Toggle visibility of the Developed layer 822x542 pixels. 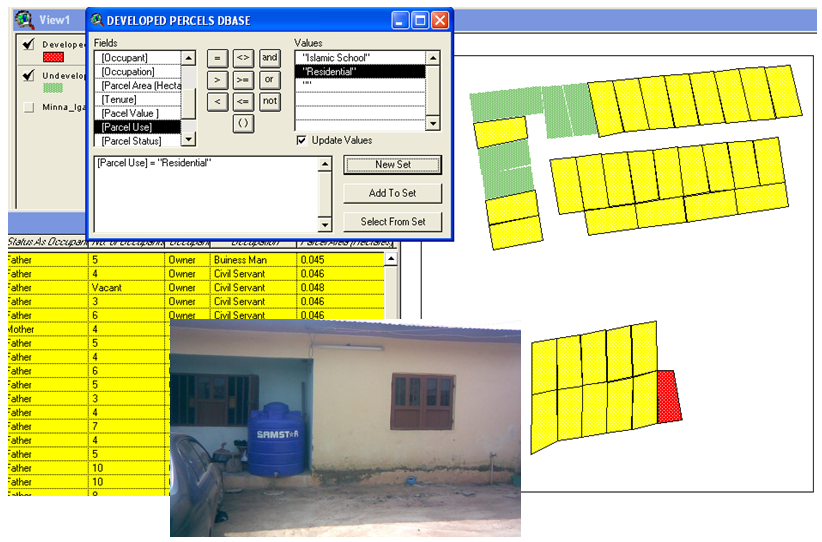(29, 44)
